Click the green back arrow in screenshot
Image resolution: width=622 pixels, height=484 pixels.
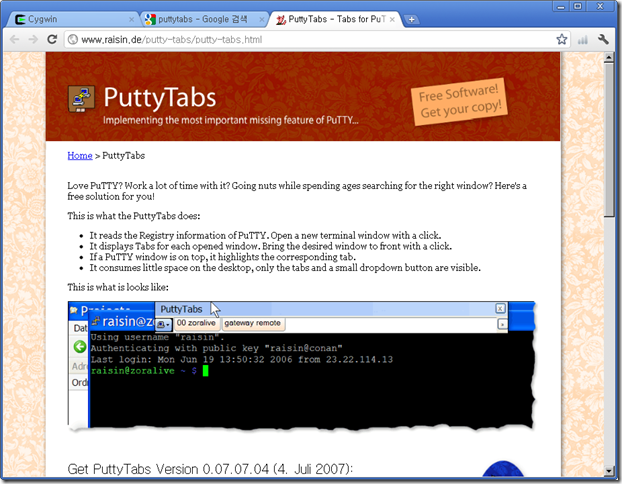point(80,346)
